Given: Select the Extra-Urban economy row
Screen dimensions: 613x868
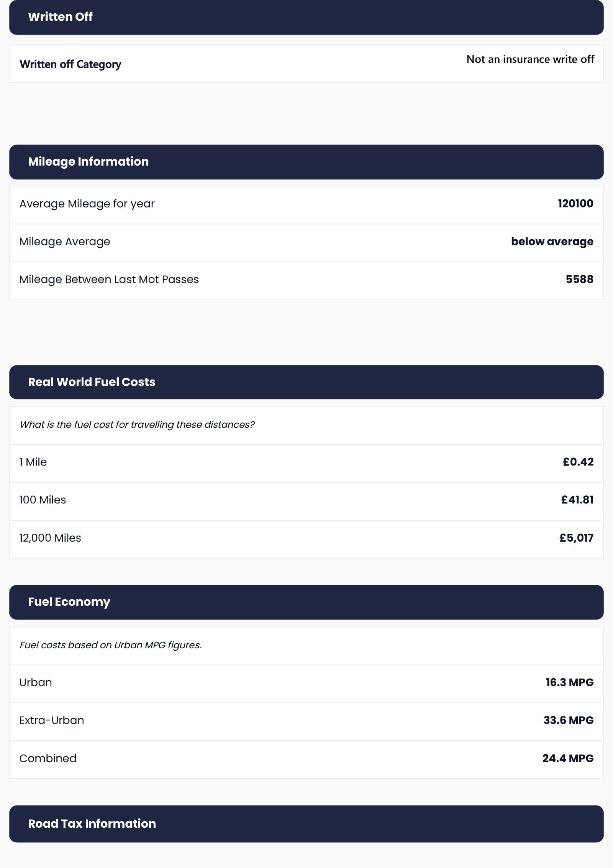Looking at the screenshot, I should tap(306, 722).
